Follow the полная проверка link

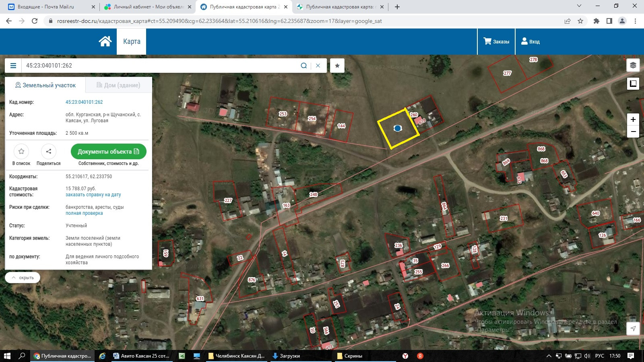[x=84, y=213]
